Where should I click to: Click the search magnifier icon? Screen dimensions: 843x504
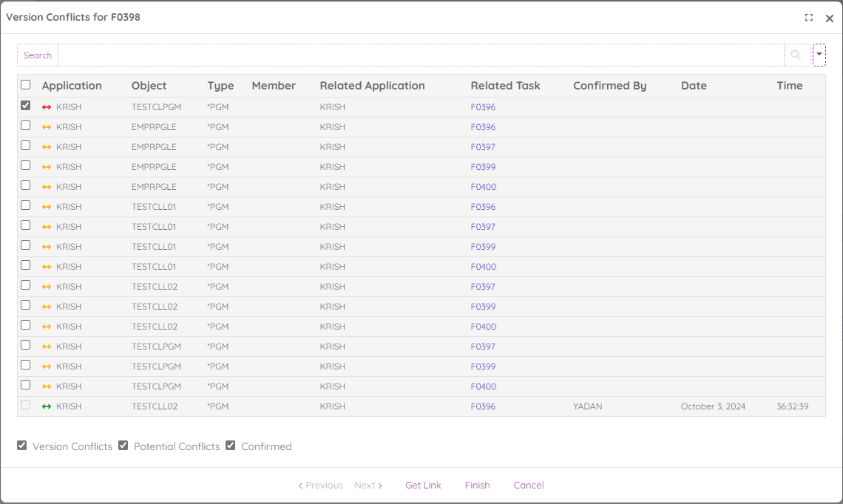tap(796, 55)
